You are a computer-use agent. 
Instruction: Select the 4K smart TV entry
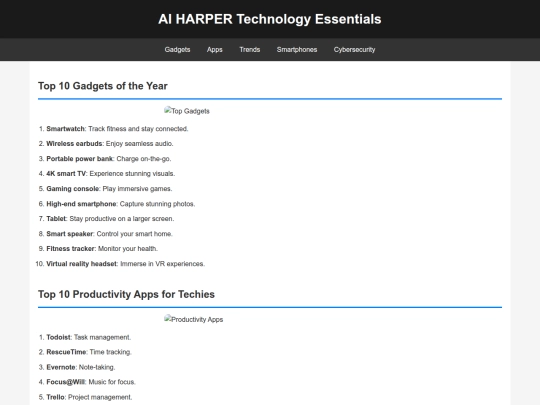click(x=111, y=174)
